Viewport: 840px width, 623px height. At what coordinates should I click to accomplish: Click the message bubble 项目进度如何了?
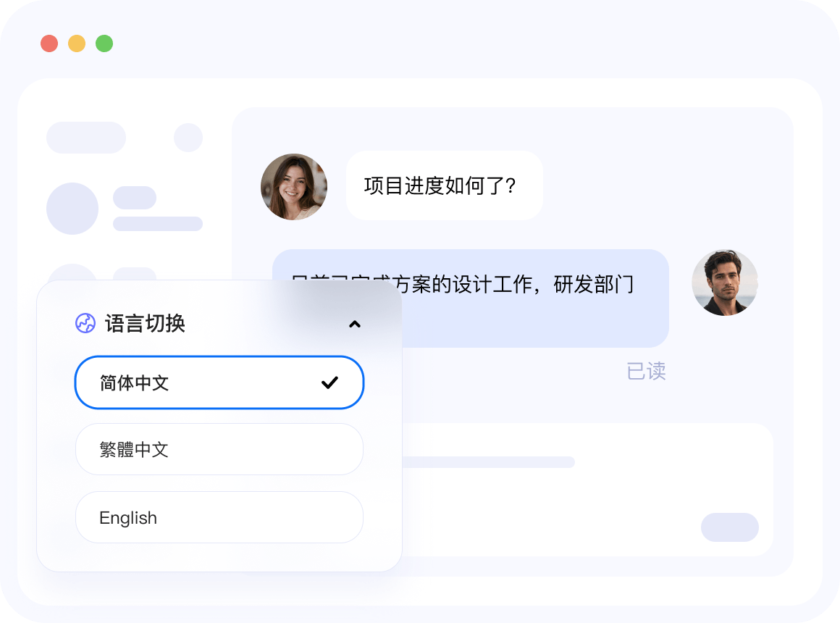click(444, 185)
